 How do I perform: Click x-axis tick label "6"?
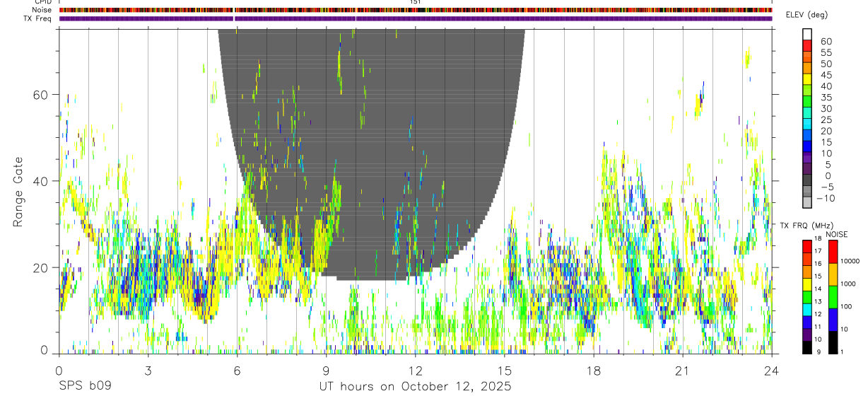[x=237, y=371]
